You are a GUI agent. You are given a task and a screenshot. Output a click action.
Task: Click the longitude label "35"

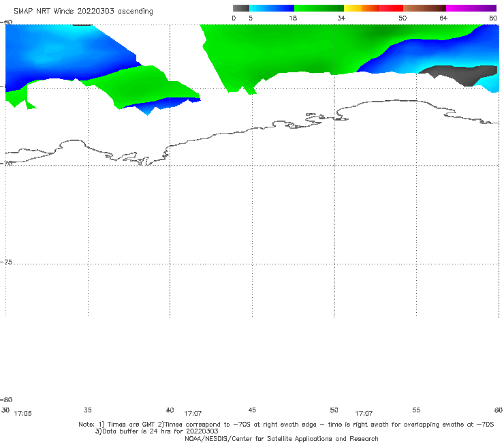88,410
